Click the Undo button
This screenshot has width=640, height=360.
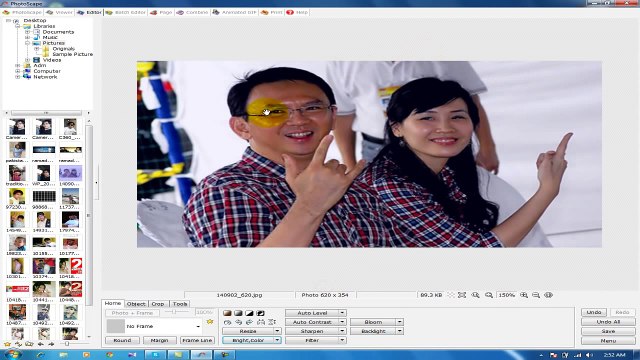point(593,312)
